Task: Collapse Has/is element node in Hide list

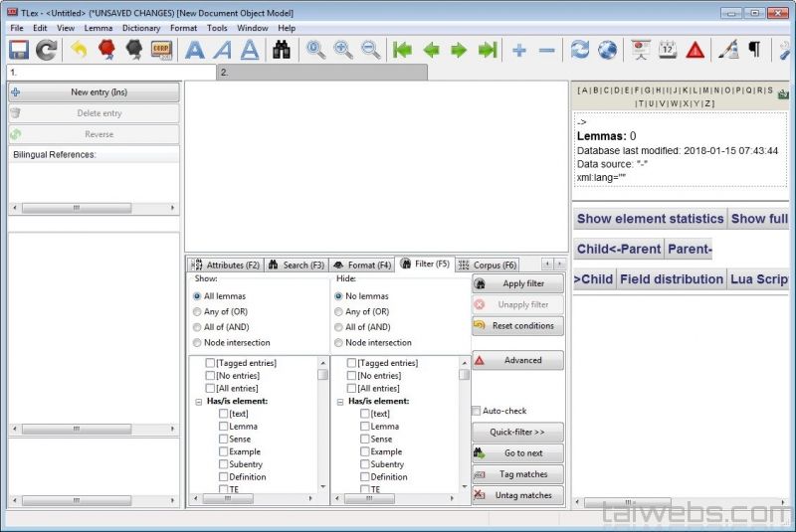Action: coord(339,402)
